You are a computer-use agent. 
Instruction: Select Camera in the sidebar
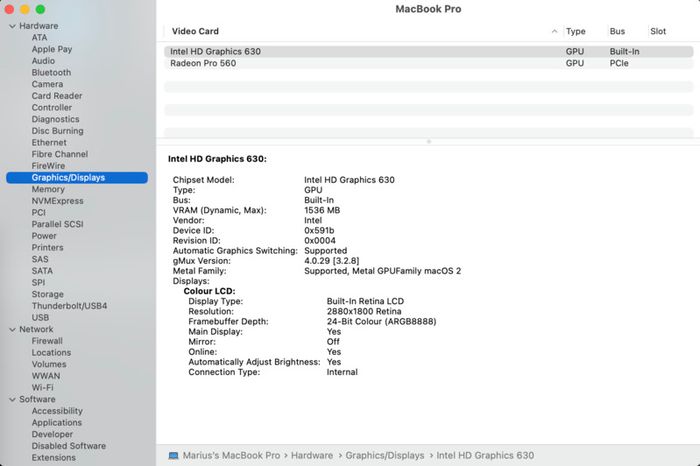tap(47, 84)
